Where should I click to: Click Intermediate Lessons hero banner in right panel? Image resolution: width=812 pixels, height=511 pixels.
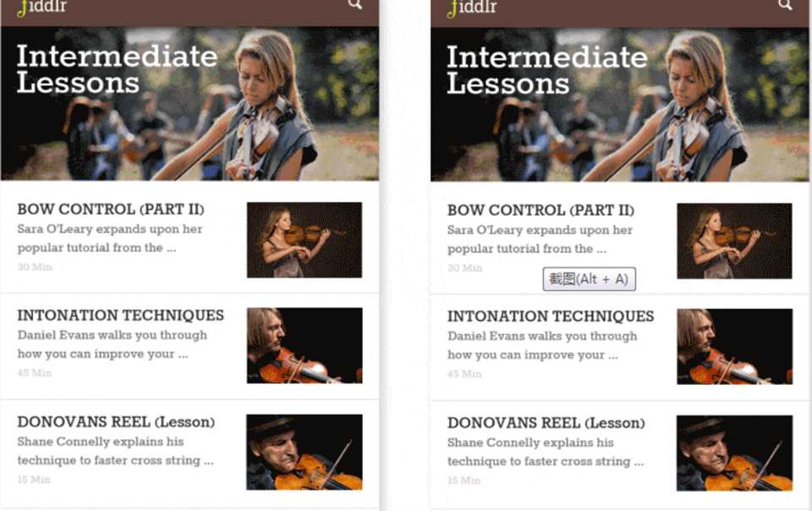pos(620,104)
